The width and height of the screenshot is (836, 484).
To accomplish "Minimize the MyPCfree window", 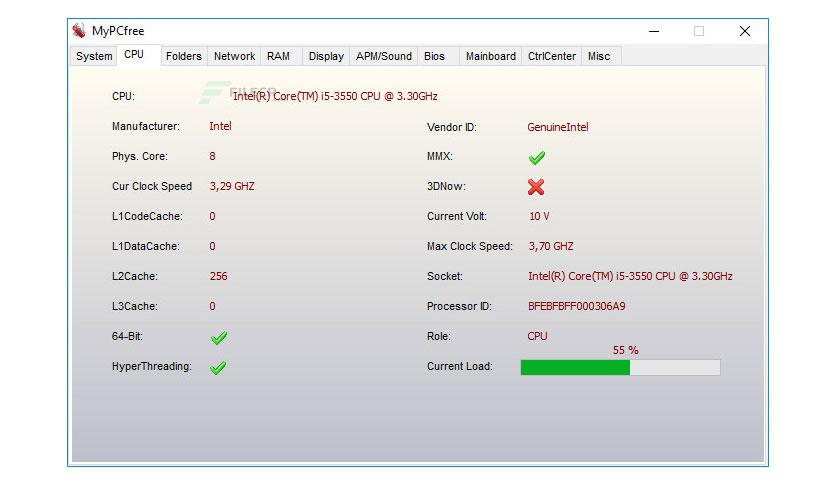I will 654,31.
